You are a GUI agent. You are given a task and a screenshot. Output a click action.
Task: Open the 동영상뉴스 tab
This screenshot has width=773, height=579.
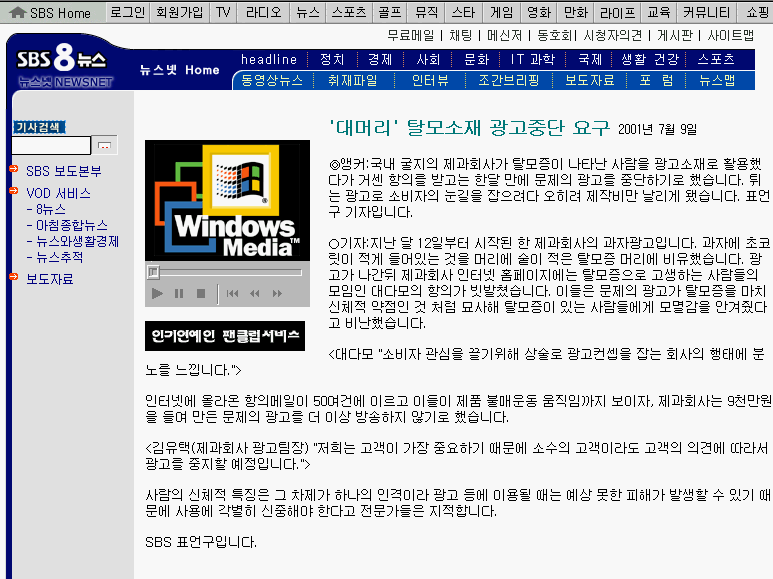[272, 80]
